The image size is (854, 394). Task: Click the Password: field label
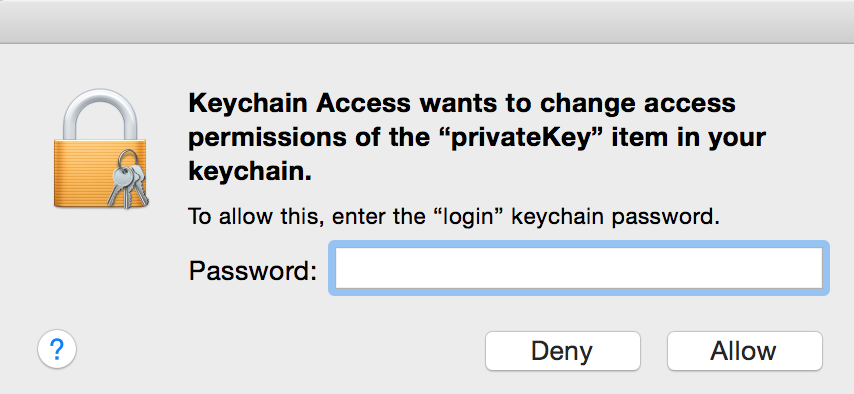(253, 270)
